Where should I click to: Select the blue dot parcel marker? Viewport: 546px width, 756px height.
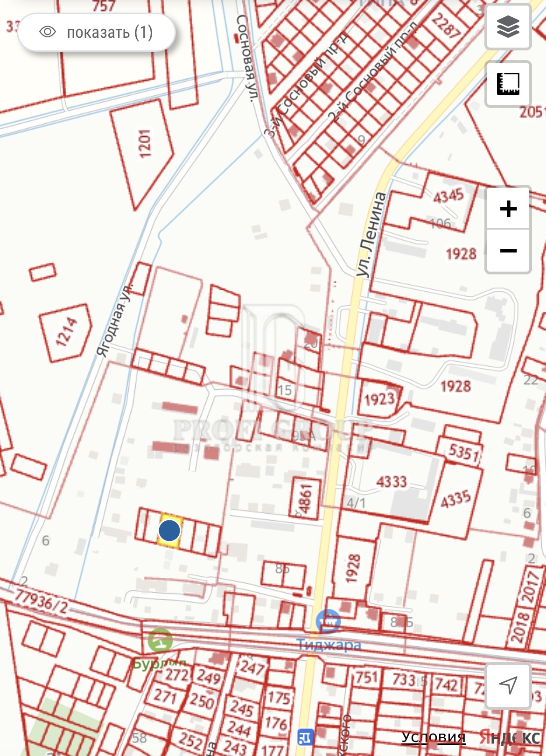click(x=169, y=531)
